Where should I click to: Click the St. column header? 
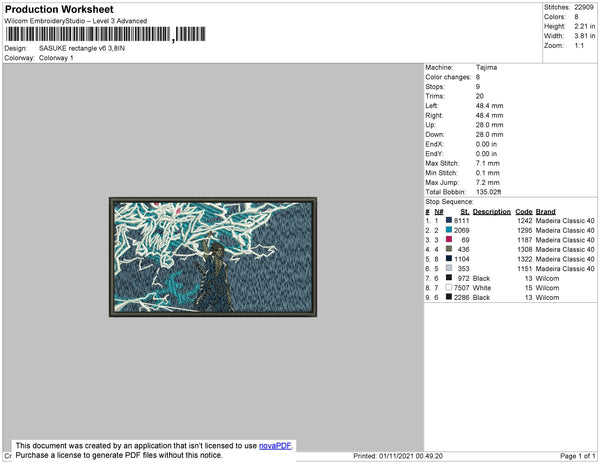click(x=464, y=211)
